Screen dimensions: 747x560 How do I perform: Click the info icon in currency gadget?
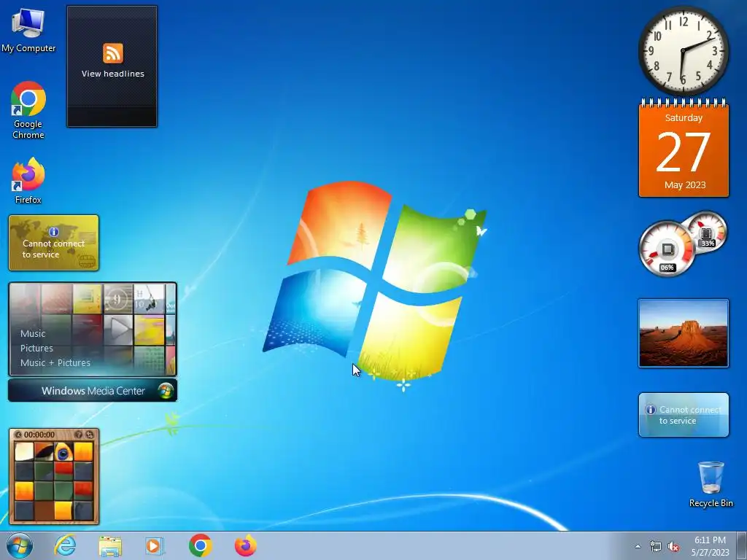click(54, 232)
